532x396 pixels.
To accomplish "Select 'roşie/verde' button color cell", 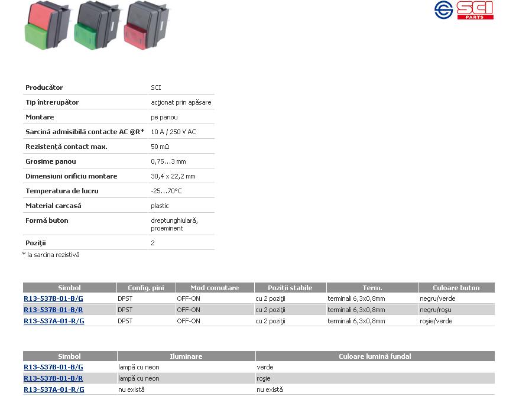I will point(436,321).
